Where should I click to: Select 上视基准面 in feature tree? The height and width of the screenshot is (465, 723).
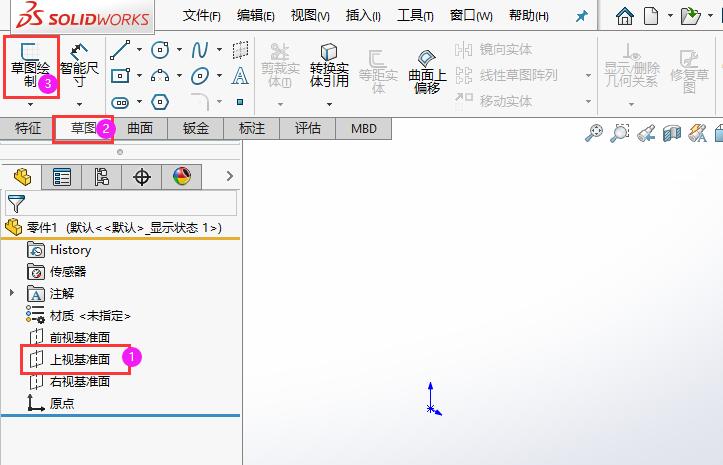pyautogui.click(x=69, y=359)
